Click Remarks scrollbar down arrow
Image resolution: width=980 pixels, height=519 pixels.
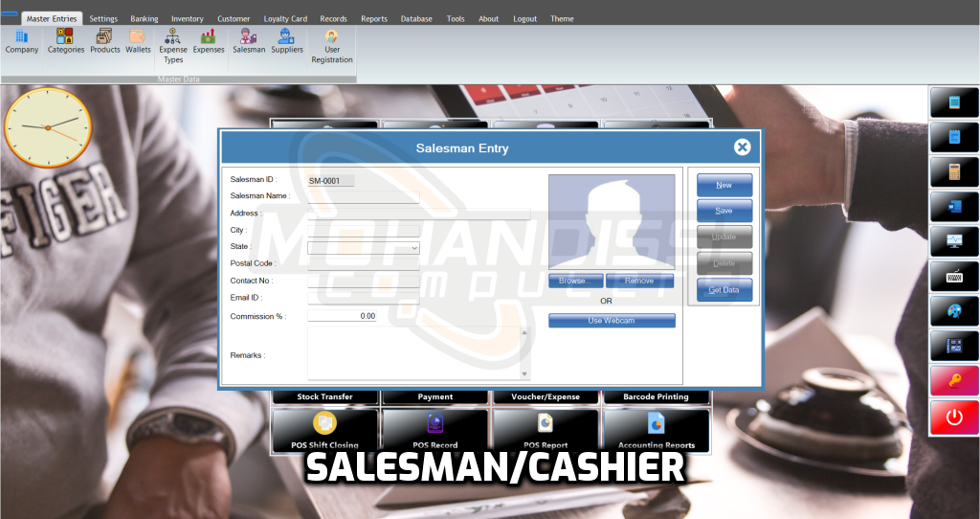pos(525,374)
